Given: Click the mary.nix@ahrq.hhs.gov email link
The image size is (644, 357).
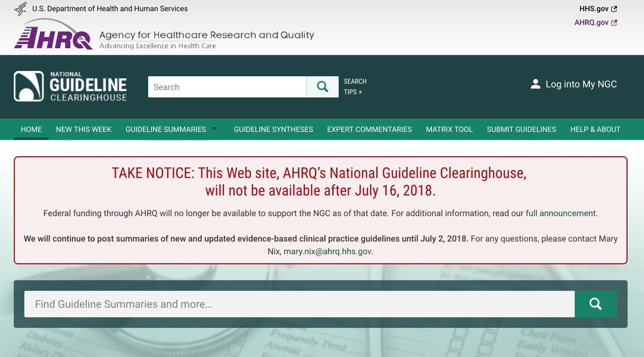Looking at the screenshot, I should pyautogui.click(x=327, y=251).
